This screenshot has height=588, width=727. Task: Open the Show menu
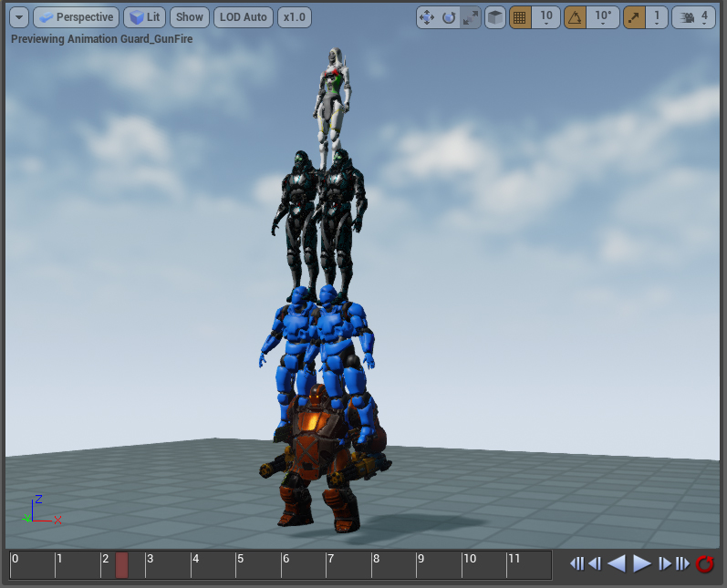pyautogui.click(x=190, y=17)
